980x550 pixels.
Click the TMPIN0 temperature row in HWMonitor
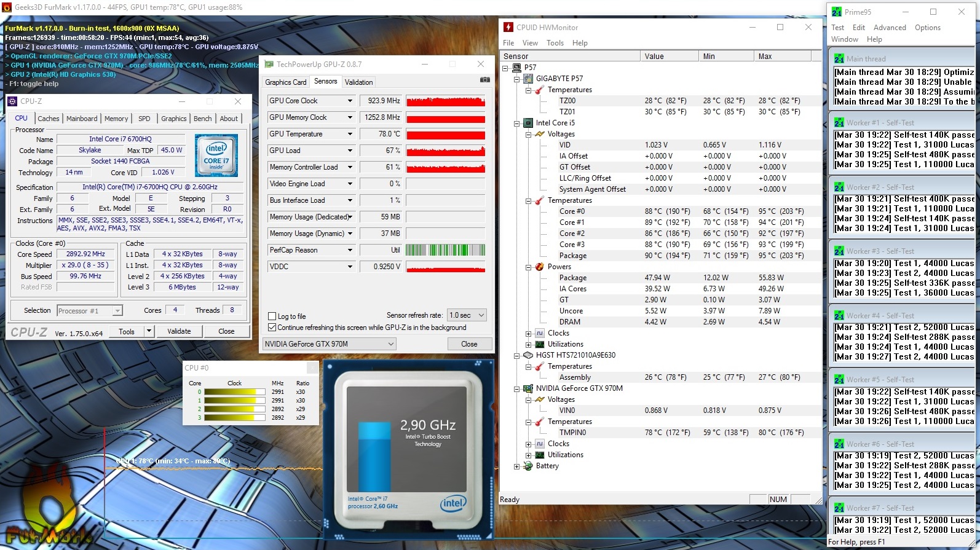pyautogui.click(x=662, y=433)
